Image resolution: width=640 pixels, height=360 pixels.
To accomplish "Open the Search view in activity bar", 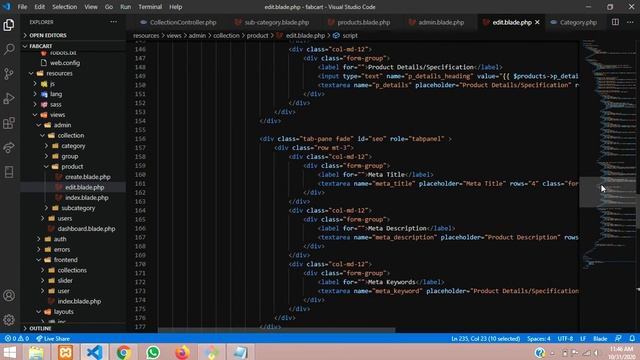I will [9, 49].
